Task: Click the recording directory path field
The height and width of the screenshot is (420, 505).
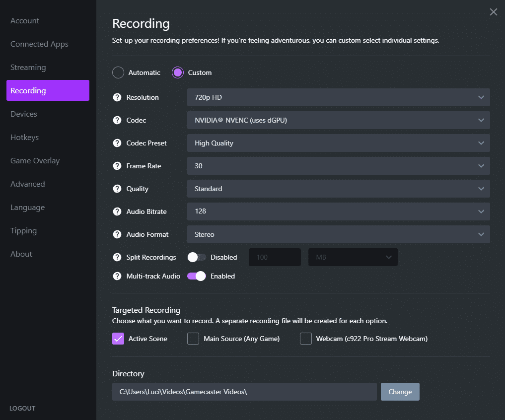Action: coord(244,392)
